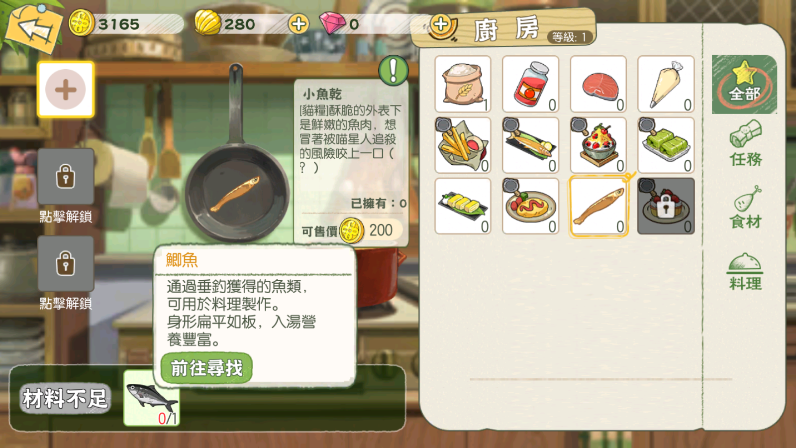Add shells with the plus button

coord(298,24)
